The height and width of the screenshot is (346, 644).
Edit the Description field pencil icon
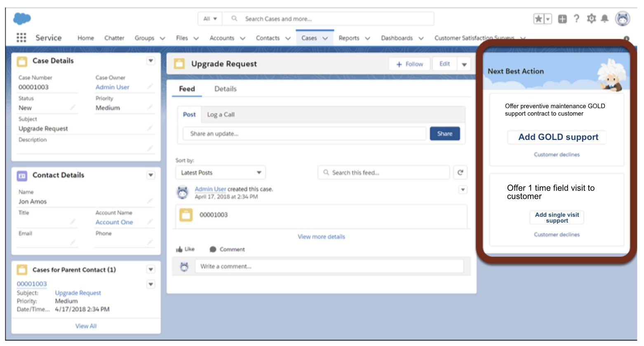(150, 149)
